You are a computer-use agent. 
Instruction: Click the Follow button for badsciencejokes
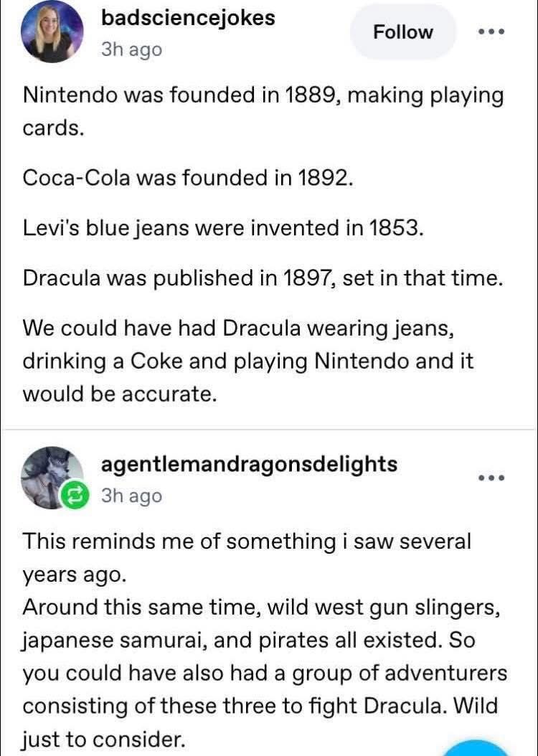click(x=402, y=32)
